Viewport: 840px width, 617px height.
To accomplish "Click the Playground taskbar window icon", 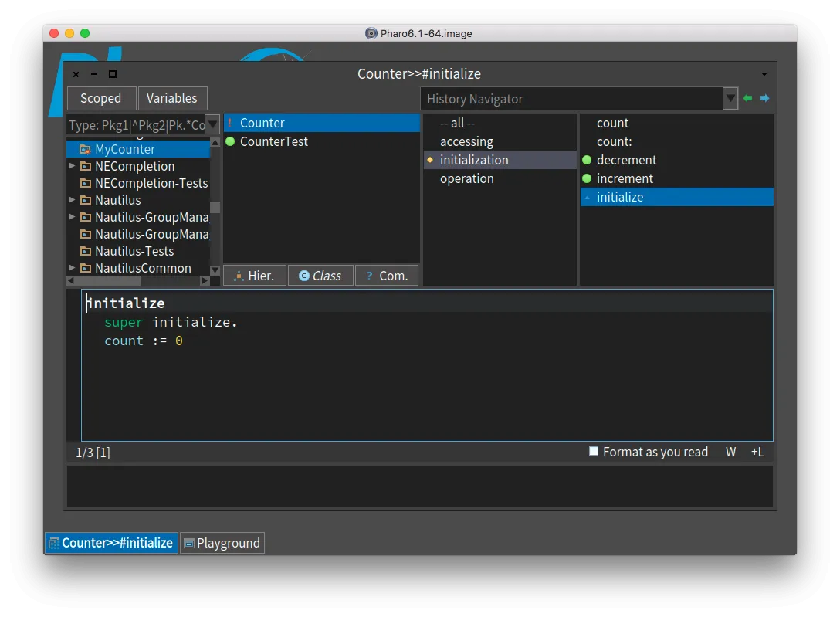I will pos(188,544).
